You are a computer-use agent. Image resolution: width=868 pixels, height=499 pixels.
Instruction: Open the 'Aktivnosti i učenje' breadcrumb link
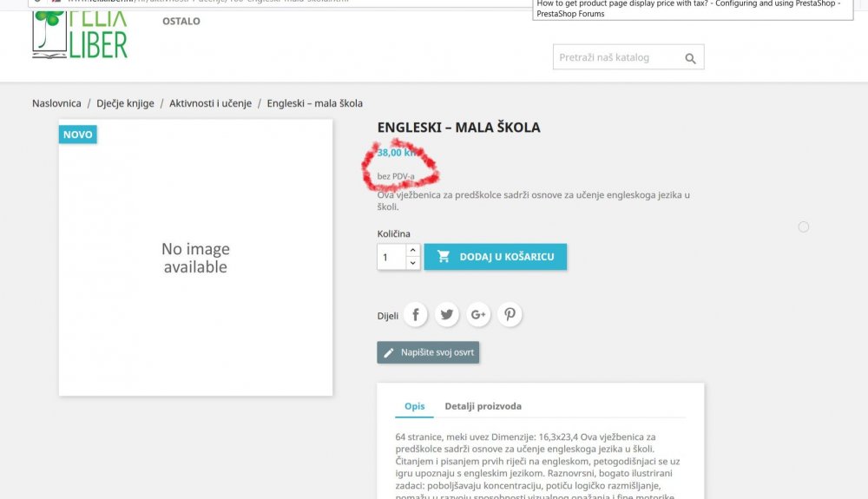210,103
